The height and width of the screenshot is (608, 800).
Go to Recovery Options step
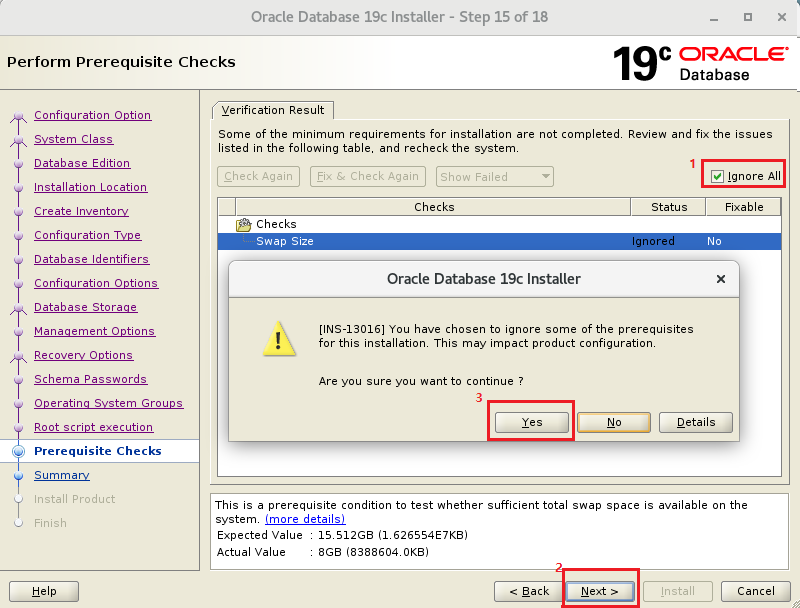click(x=83, y=355)
